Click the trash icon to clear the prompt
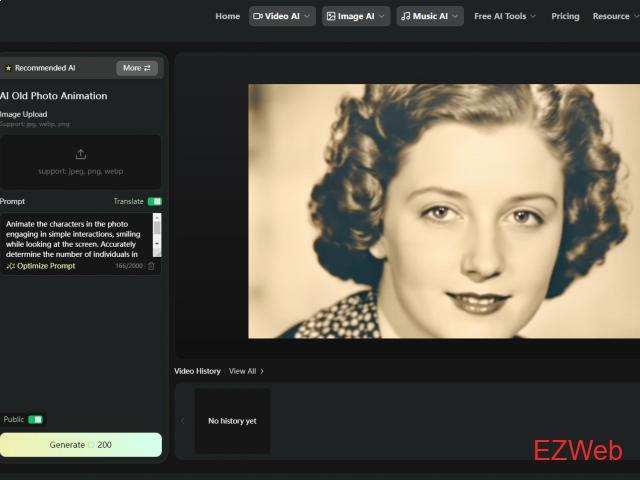 [152, 266]
